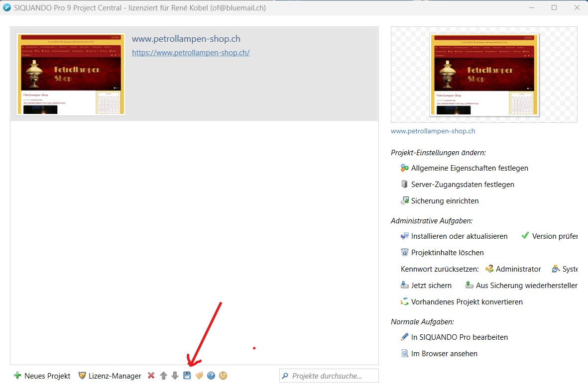Image resolution: width=588 pixels, height=392 pixels.
Task: Create a new project with Neues Projekt
Action: pyautogui.click(x=42, y=376)
